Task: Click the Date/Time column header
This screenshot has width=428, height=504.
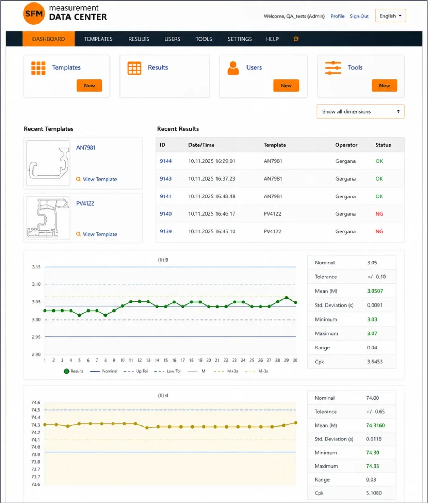Action: [201, 145]
